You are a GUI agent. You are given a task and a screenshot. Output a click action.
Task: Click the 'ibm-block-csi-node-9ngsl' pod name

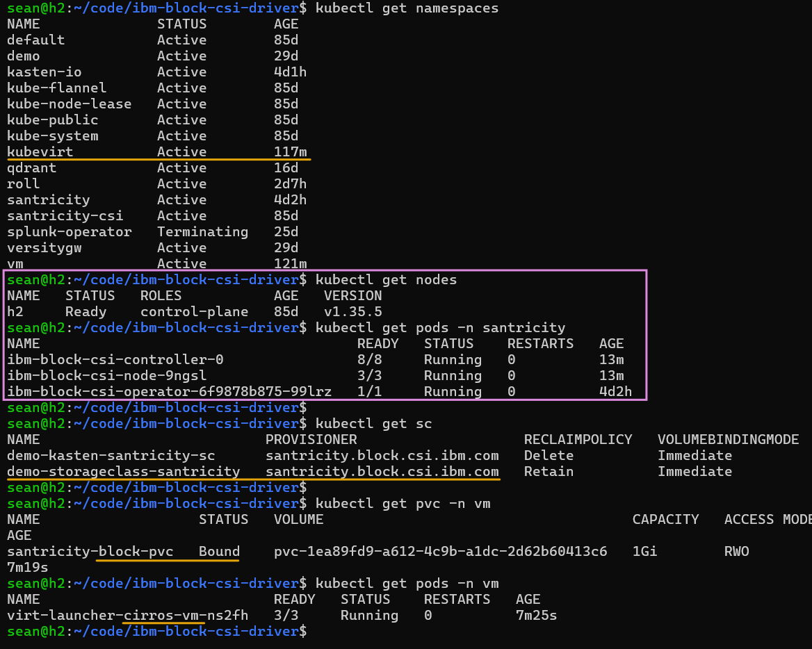[106, 376]
